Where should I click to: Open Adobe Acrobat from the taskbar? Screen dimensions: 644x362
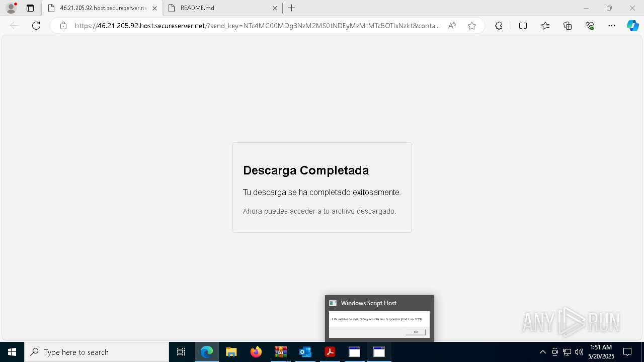(x=330, y=352)
